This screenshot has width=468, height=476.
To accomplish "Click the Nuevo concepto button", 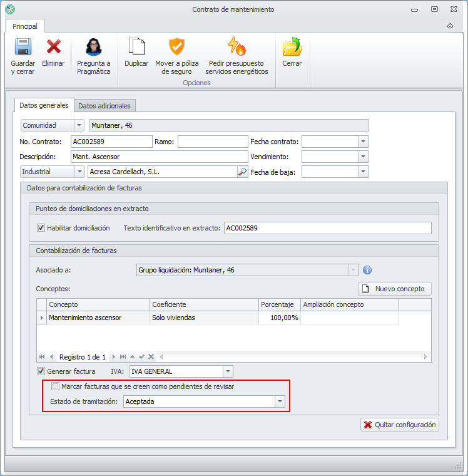I will (395, 289).
